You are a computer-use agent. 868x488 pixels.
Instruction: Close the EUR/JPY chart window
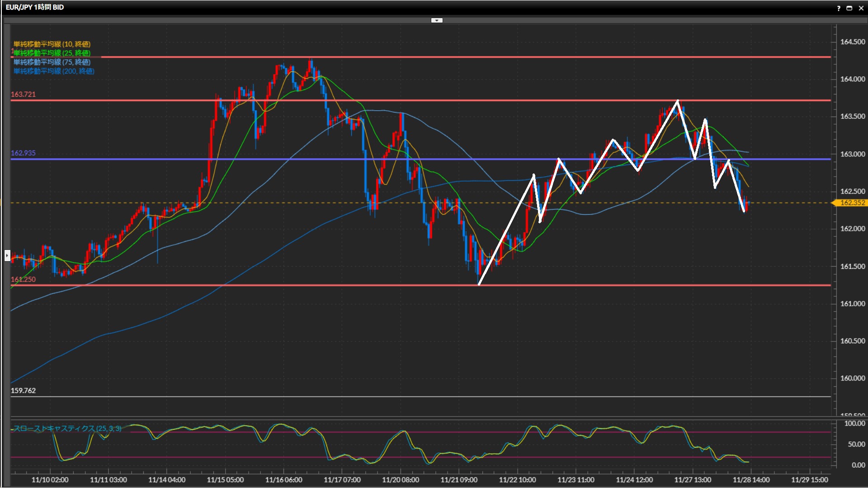tap(860, 8)
